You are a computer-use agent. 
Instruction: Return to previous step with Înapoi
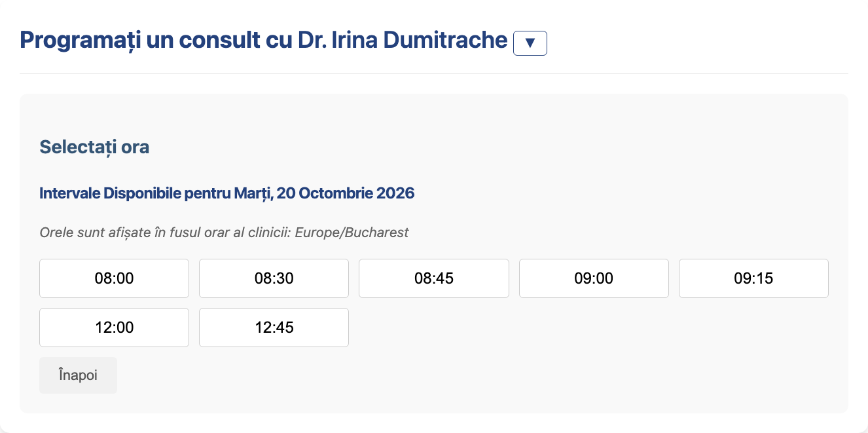point(78,375)
